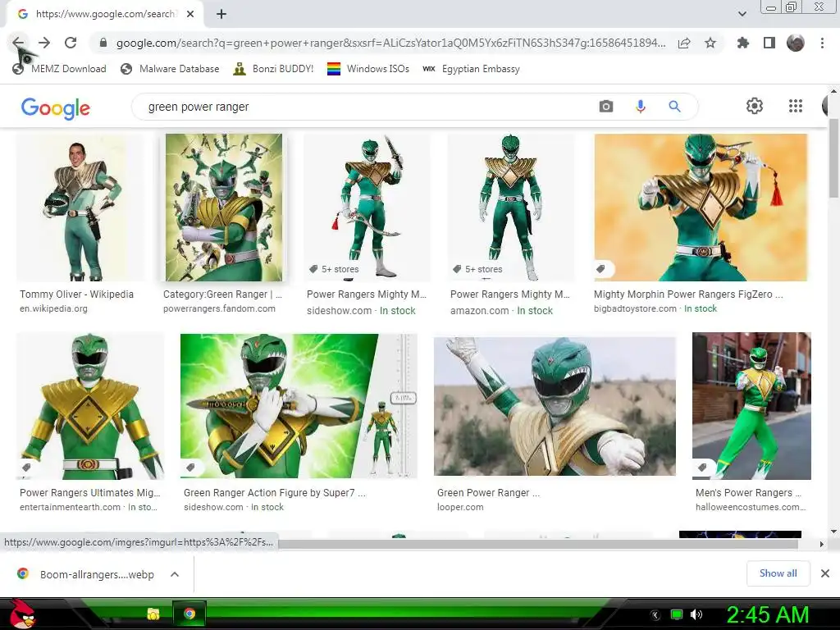Viewport: 840px width, 630px height.
Task: Open FigZero bigbadtoystore image
Action: point(701,208)
